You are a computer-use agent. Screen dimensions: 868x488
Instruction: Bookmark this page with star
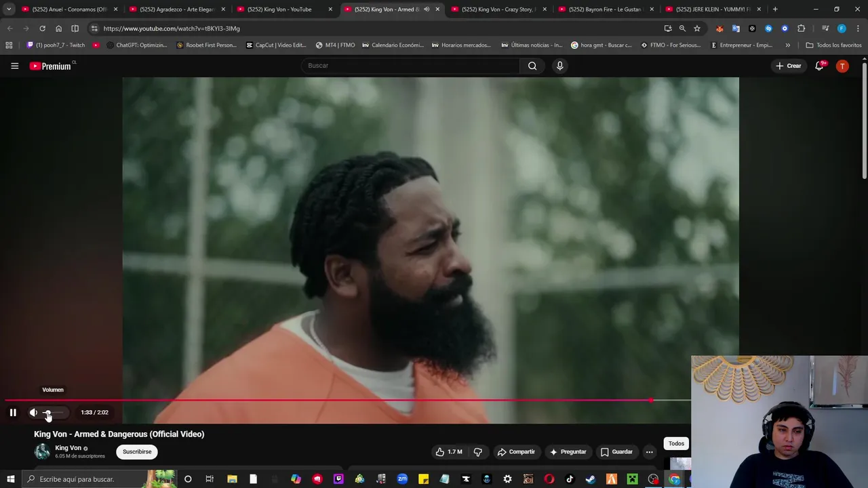pos(696,28)
